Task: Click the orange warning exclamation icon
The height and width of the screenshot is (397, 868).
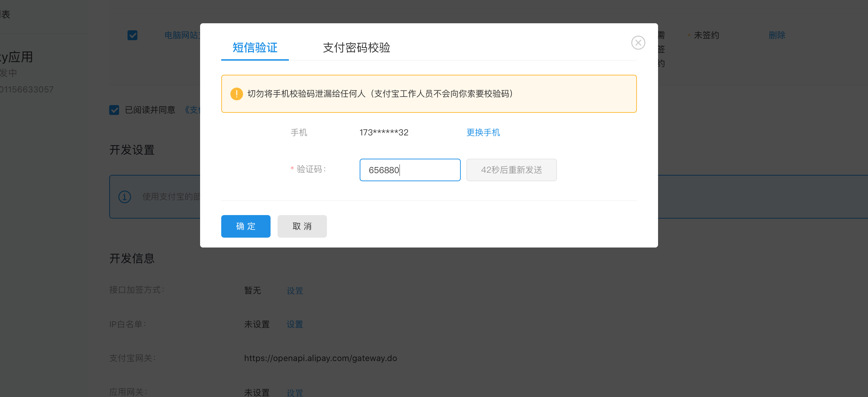Action: click(236, 94)
